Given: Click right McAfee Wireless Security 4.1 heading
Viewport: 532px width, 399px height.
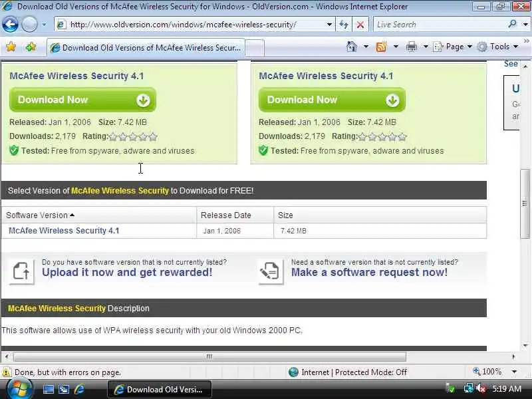Looking at the screenshot, I should coord(326,76).
